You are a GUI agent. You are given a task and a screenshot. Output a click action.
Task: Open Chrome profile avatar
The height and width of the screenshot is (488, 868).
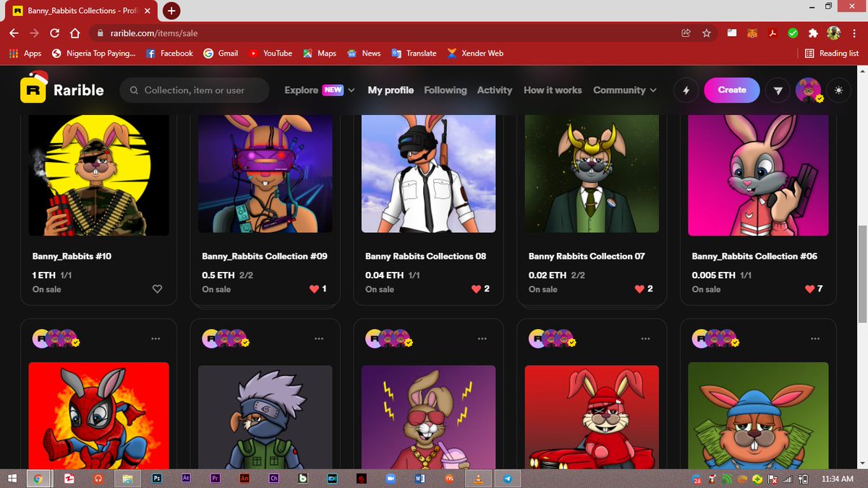coord(833,33)
